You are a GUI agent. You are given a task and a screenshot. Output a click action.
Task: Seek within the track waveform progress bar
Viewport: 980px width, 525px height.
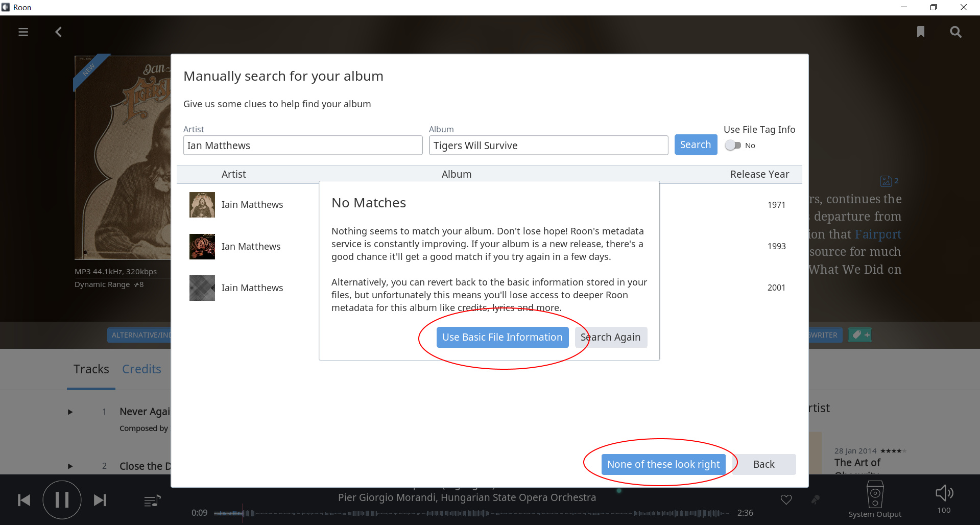point(472,513)
